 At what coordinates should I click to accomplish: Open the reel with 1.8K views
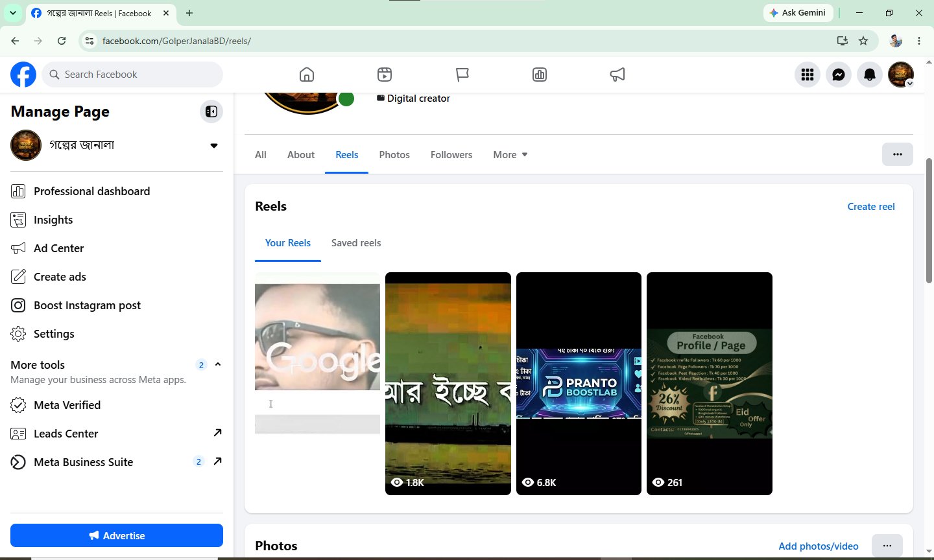(448, 384)
